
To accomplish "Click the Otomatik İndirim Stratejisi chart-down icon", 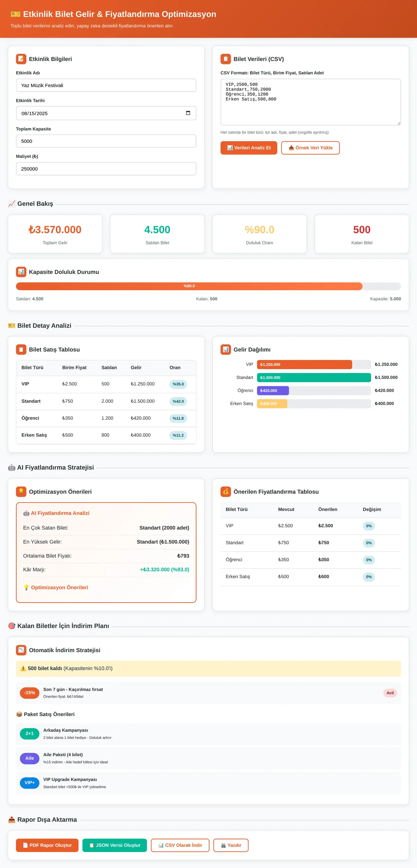I will point(21,650).
